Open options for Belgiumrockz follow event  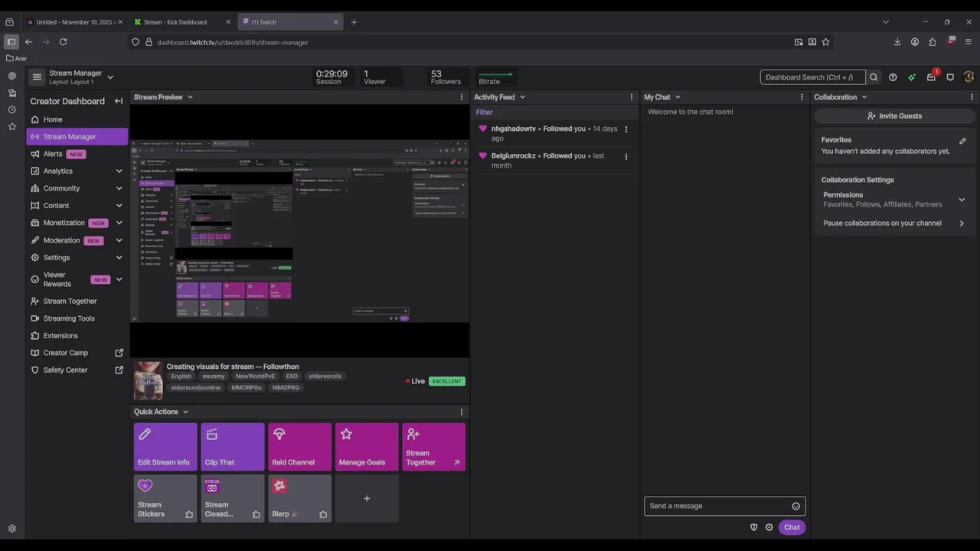(x=626, y=157)
